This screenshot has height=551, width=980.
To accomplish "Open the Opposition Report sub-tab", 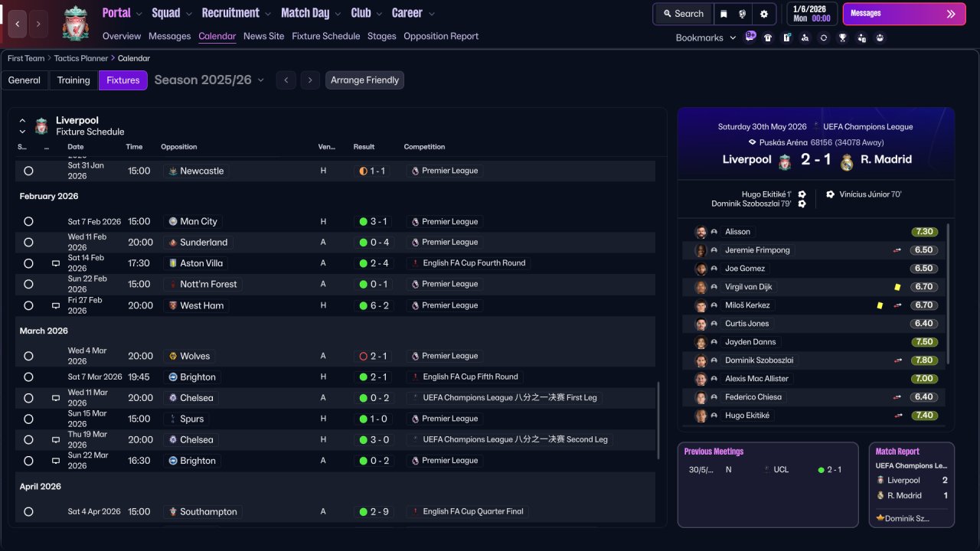I will coord(441,36).
